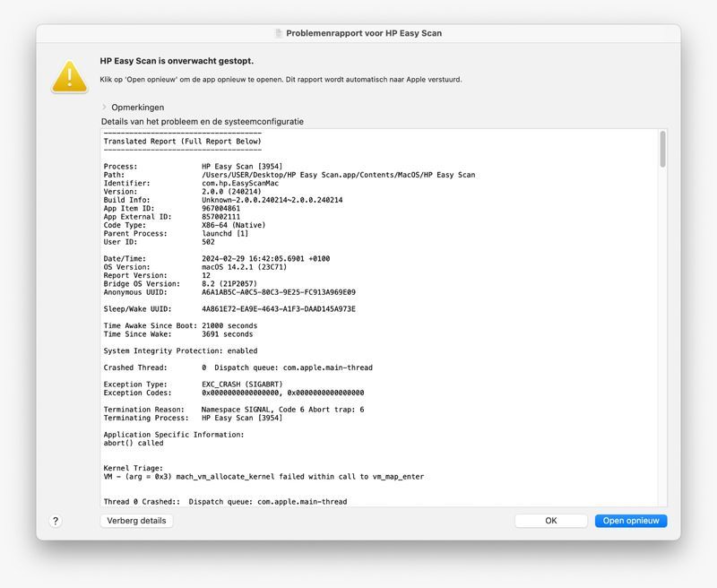
Task: Click the yellow warning triangle icon
Action: 69,75
